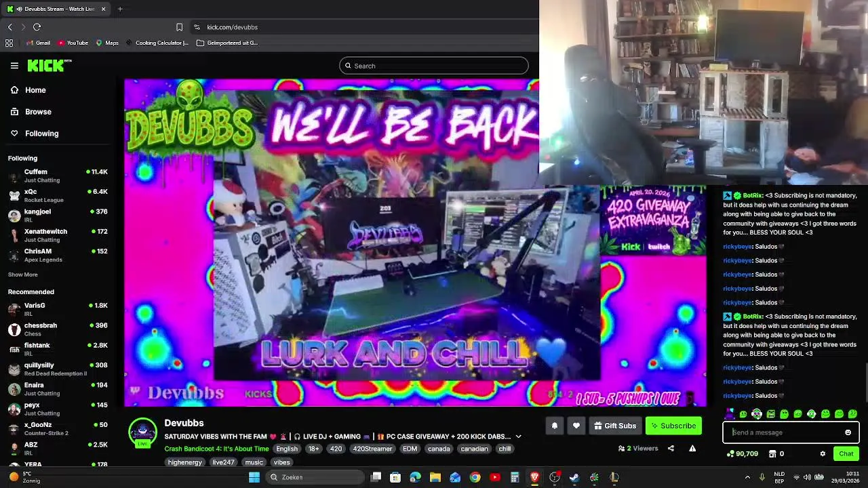This screenshot has height=488, width=868.
Task: Open VarisG recommended channel
Action: pos(58,309)
